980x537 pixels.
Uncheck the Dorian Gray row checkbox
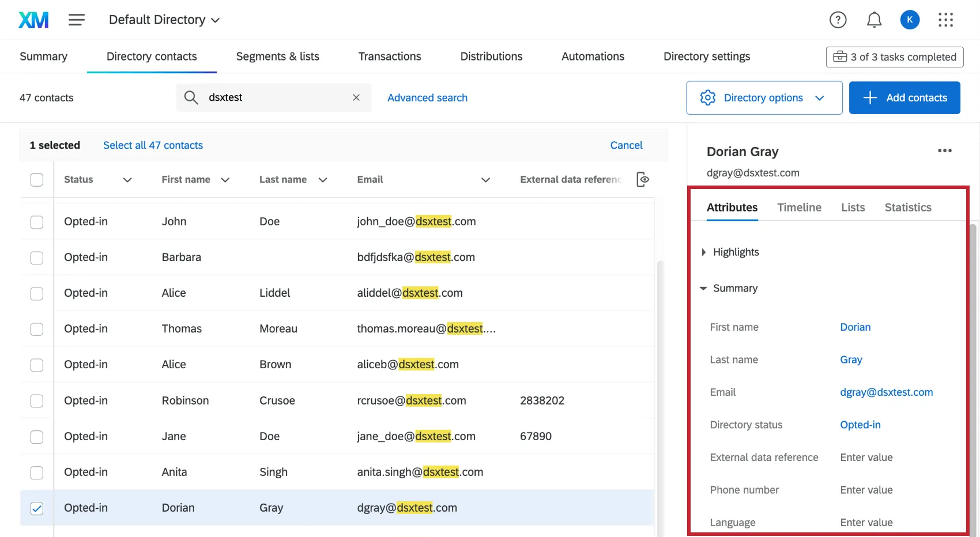36,508
